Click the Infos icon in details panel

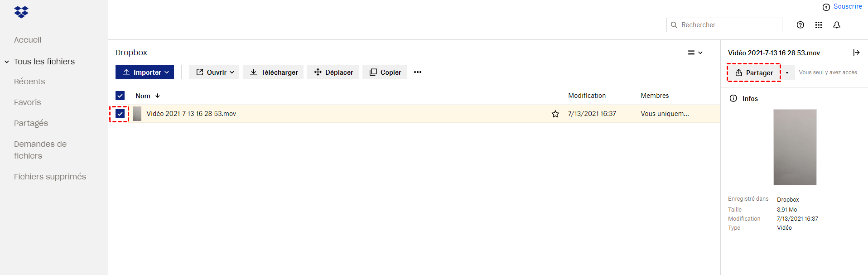click(x=733, y=98)
